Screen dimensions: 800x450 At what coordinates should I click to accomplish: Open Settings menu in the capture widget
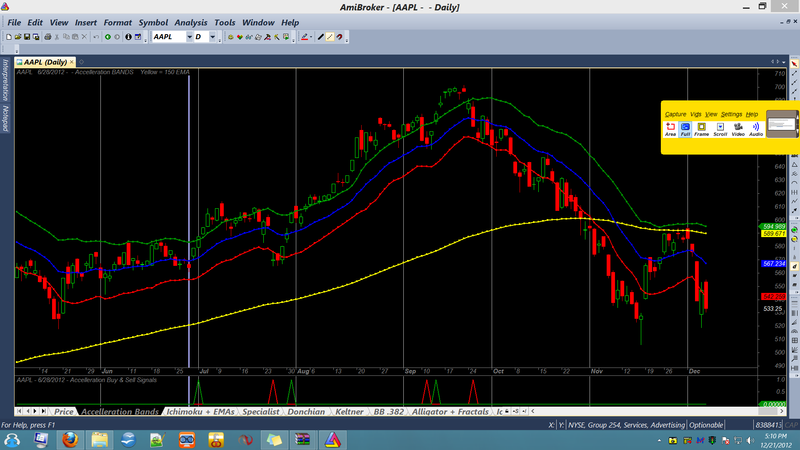click(x=731, y=114)
